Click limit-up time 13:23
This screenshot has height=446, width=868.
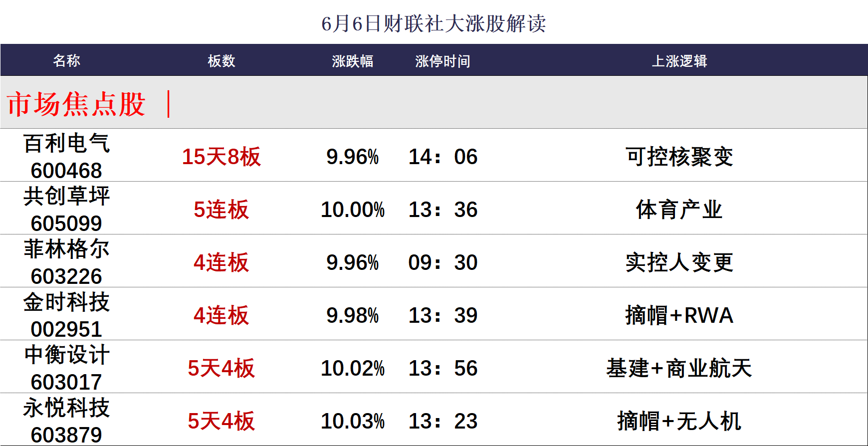point(443,421)
